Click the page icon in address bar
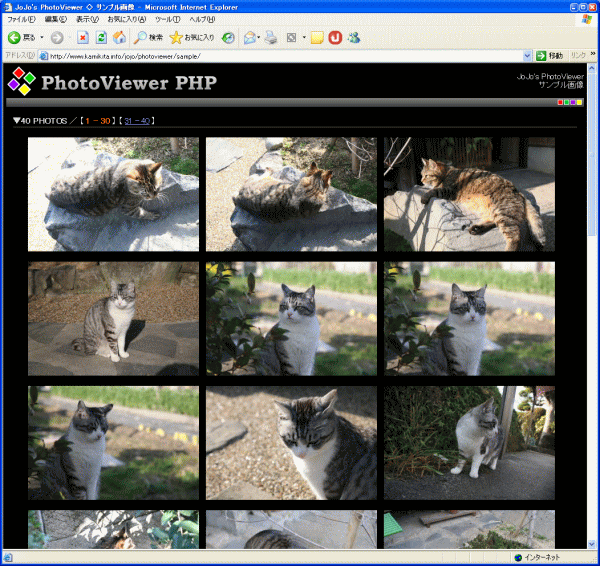This screenshot has width=600, height=566. click(44, 56)
